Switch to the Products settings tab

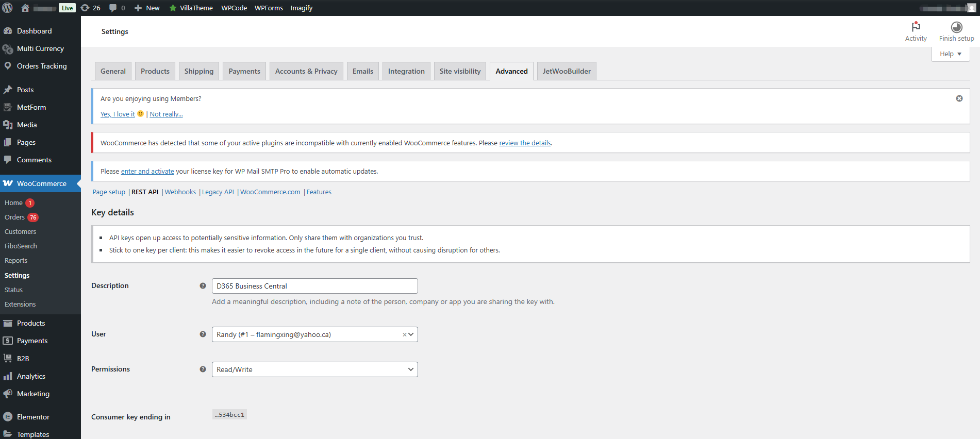click(155, 71)
